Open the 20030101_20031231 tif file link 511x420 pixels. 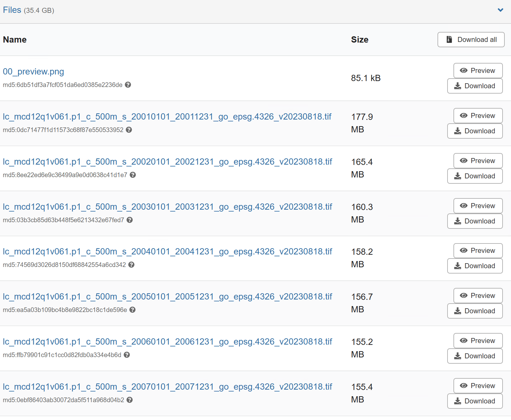click(x=167, y=207)
